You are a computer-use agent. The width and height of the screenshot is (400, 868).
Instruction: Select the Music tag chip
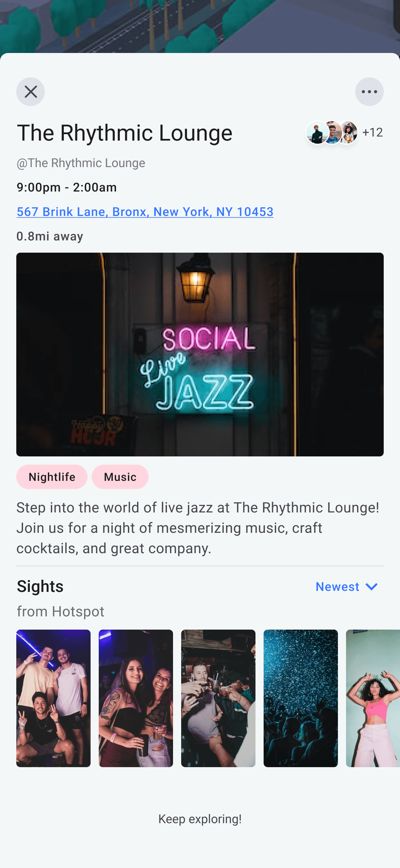[x=120, y=477]
